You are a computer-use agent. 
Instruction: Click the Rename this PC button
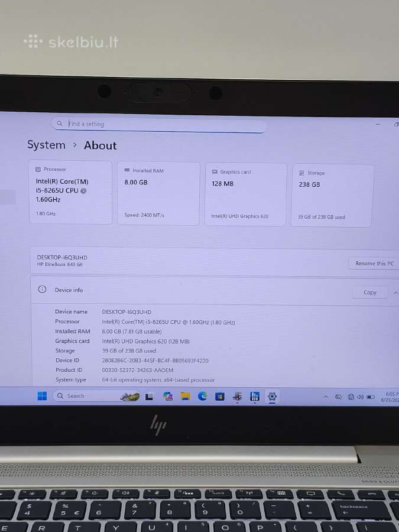click(x=374, y=263)
